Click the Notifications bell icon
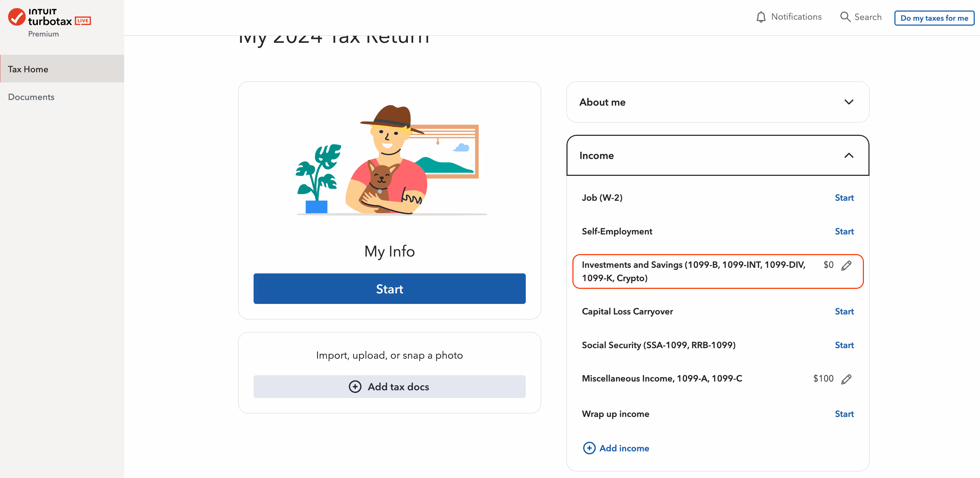Image resolution: width=980 pixels, height=478 pixels. pyautogui.click(x=760, y=17)
